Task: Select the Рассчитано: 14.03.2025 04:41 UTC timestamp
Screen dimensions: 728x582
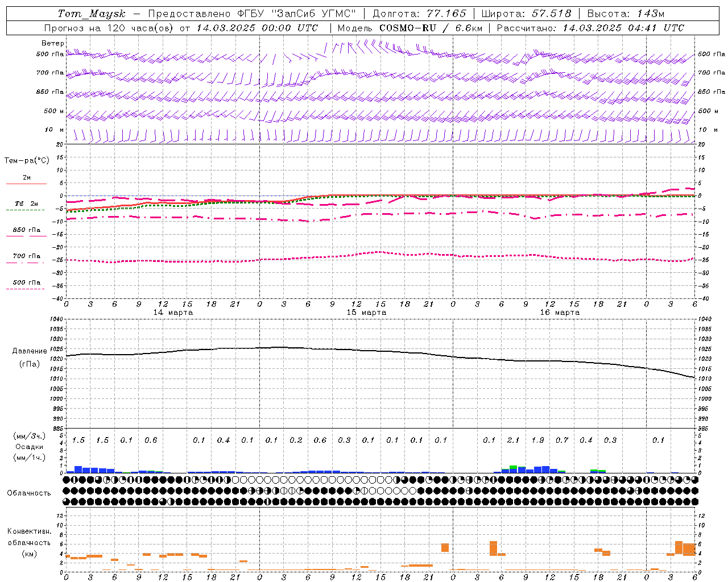Action: point(590,28)
